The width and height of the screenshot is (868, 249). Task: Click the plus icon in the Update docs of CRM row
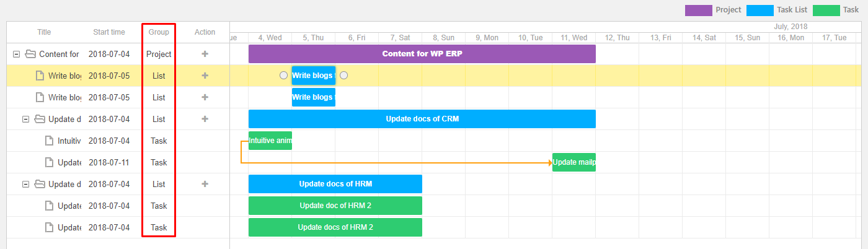pyautogui.click(x=205, y=119)
